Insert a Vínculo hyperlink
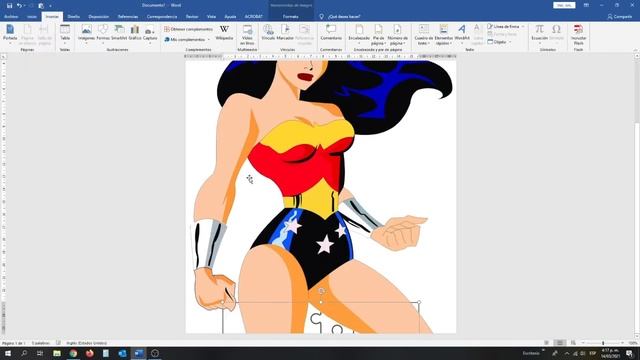640x360 pixels. point(268,33)
